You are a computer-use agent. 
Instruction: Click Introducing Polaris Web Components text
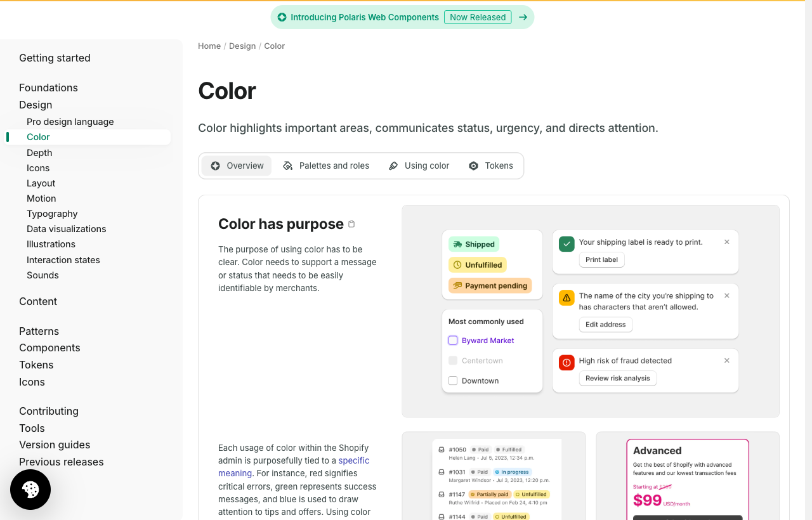tap(365, 17)
